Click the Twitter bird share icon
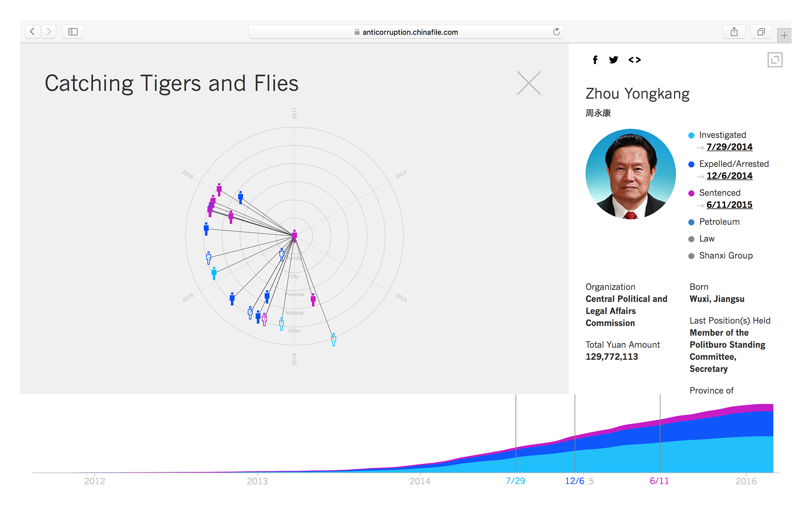This screenshot has height=523, width=812. (613, 60)
